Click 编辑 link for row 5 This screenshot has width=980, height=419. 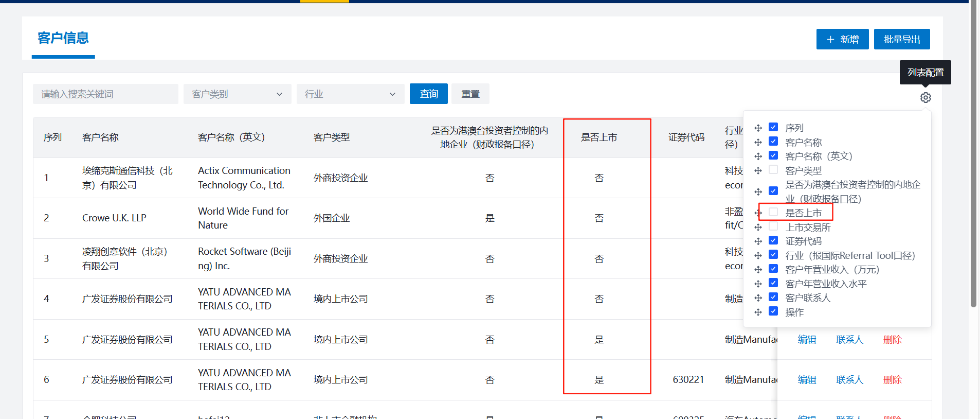807,340
